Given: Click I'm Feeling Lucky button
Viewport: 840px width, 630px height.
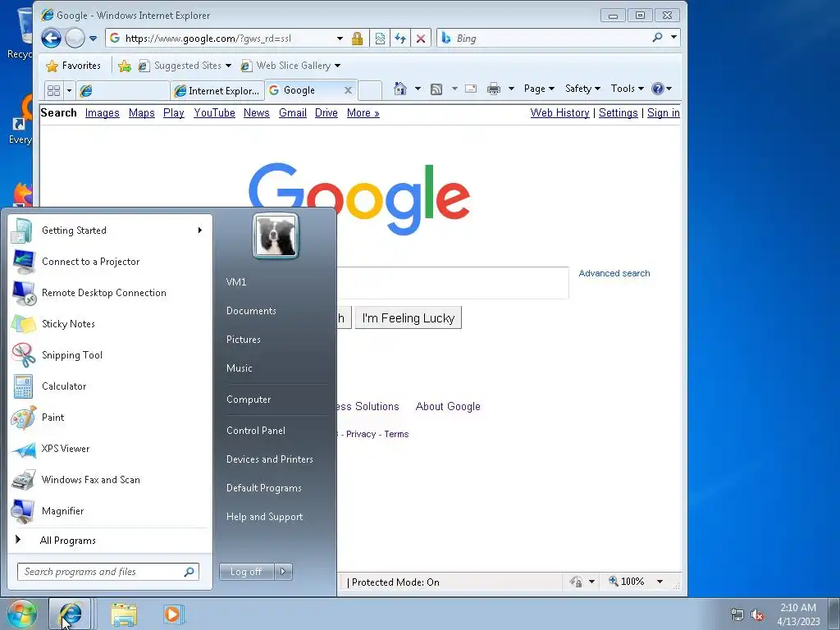Looking at the screenshot, I should click(x=409, y=318).
